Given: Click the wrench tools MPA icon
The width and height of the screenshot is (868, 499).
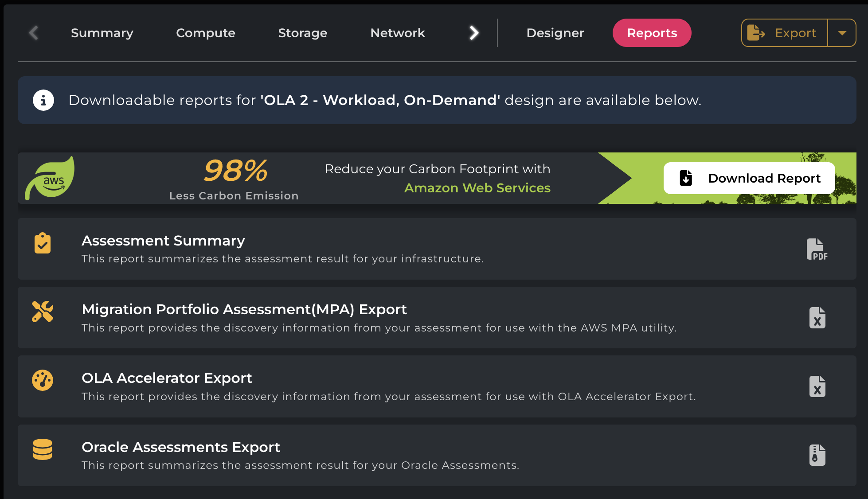Looking at the screenshot, I should point(43,312).
